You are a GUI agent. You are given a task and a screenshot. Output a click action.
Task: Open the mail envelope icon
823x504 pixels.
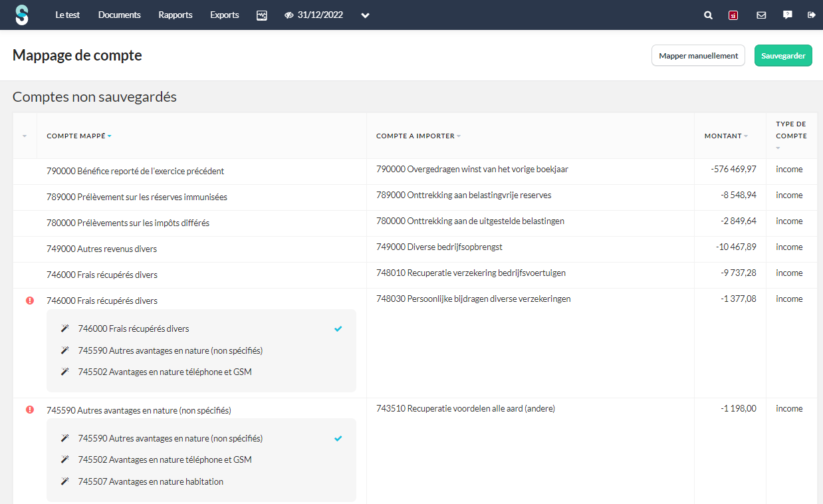tap(761, 15)
